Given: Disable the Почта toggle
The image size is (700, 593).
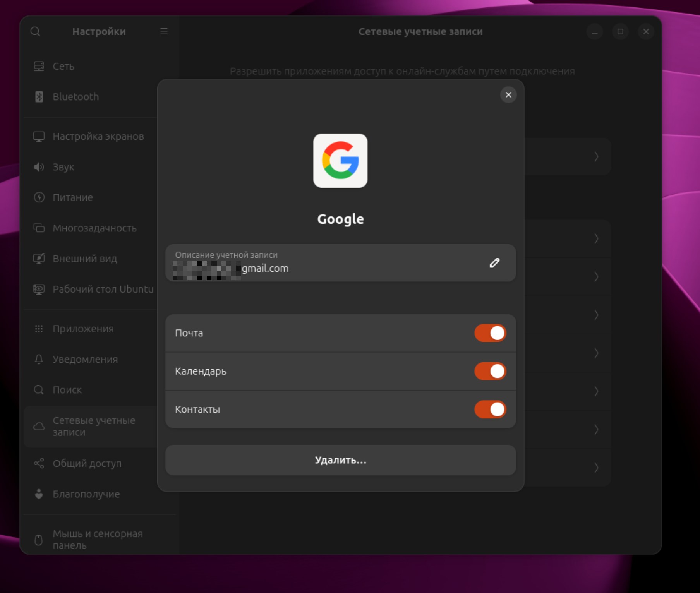Looking at the screenshot, I should tap(490, 333).
